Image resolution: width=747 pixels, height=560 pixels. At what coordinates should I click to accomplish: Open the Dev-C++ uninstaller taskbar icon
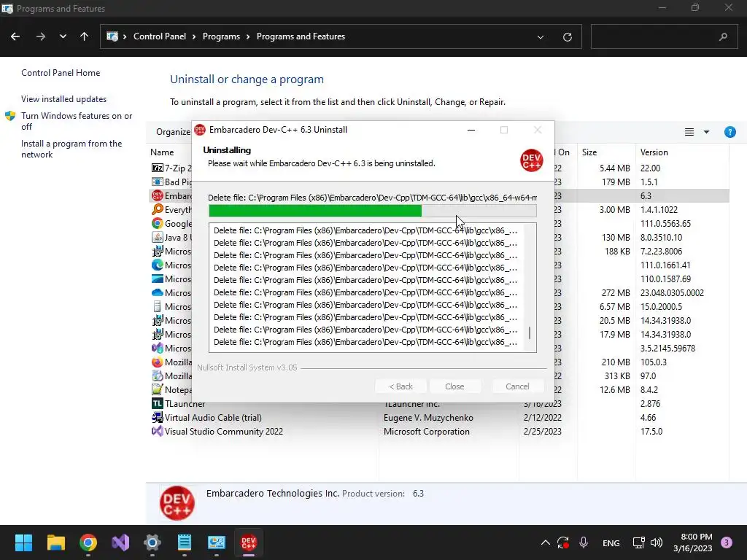(249, 542)
